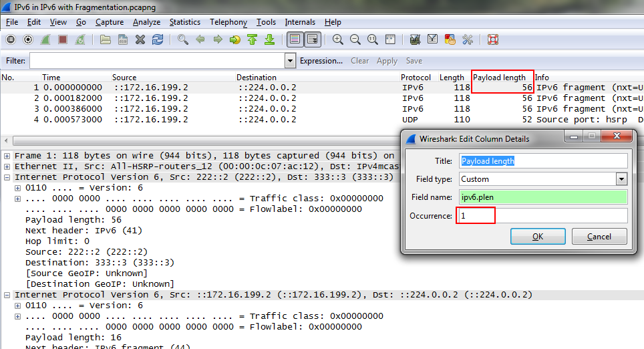This screenshot has width=644, height=349.
Task: Expand inner header Version: 6 node
Action: tap(17, 306)
